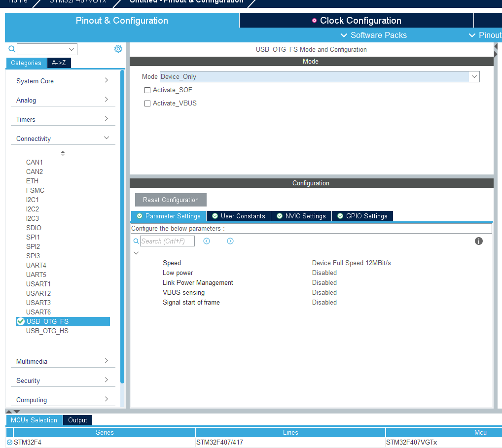Open the User Constants tab
The width and height of the screenshot is (502, 448).
239,216
